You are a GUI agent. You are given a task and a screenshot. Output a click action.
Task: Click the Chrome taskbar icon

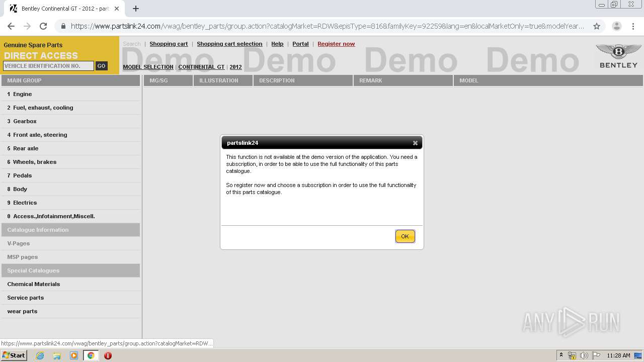click(x=91, y=355)
